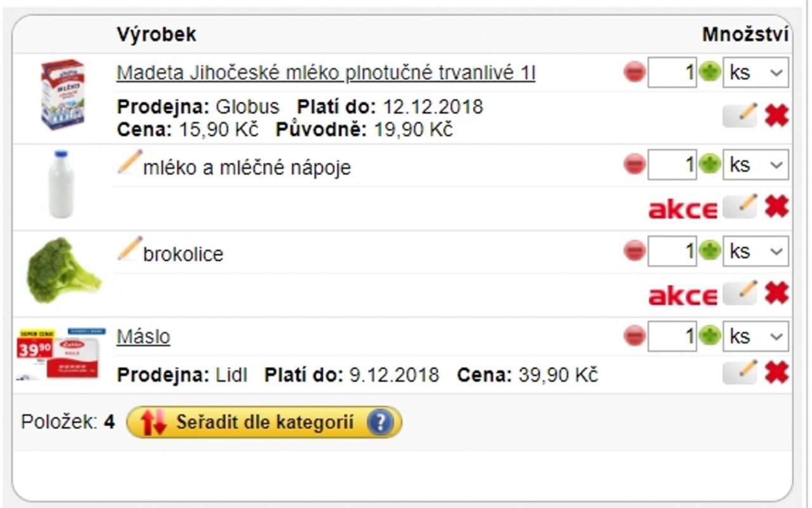Open the Máslo product link
812x508 pixels.
(143, 336)
